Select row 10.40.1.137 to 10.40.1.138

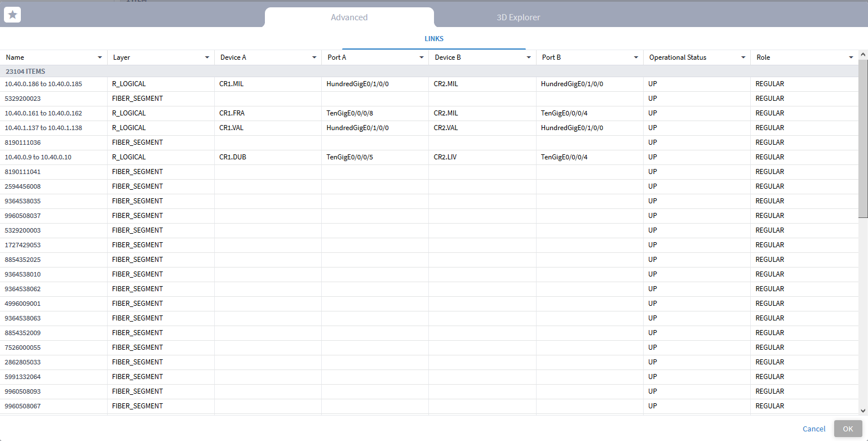429,128
